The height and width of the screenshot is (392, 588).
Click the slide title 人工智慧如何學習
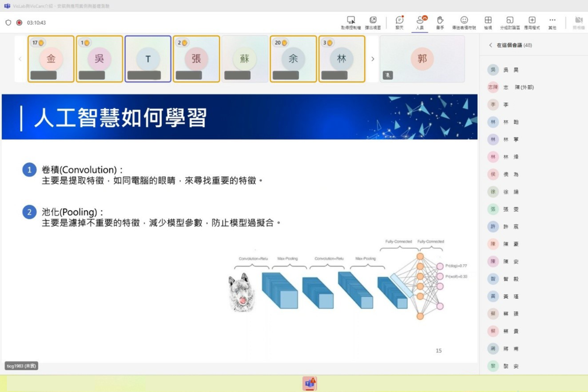pyautogui.click(x=120, y=118)
